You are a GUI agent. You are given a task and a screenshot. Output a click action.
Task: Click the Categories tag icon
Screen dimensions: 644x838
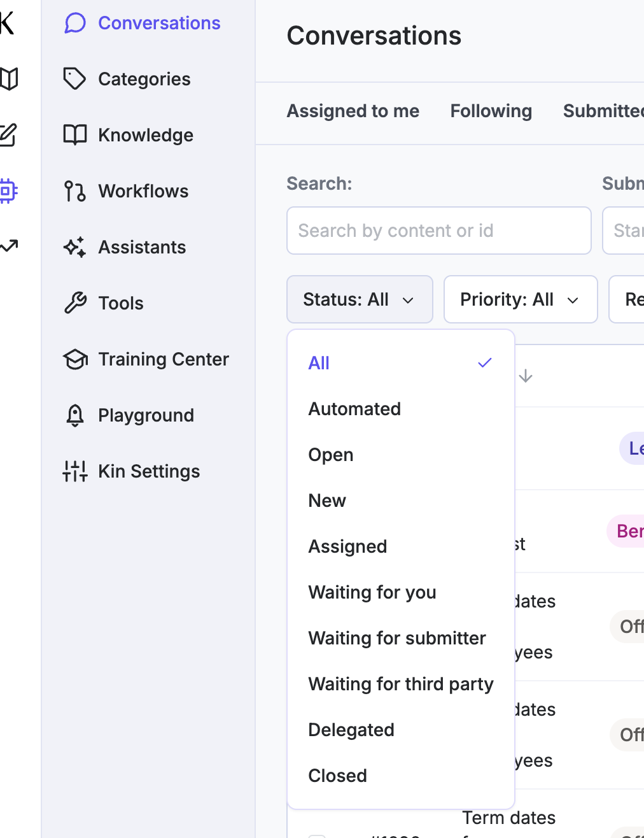point(74,79)
